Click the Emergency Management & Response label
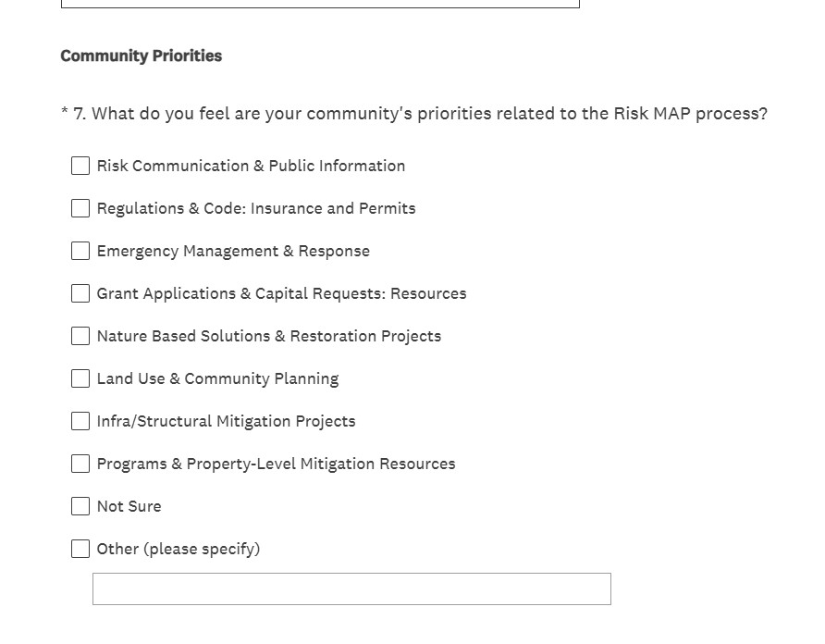The width and height of the screenshot is (825, 644). pyautogui.click(x=233, y=251)
